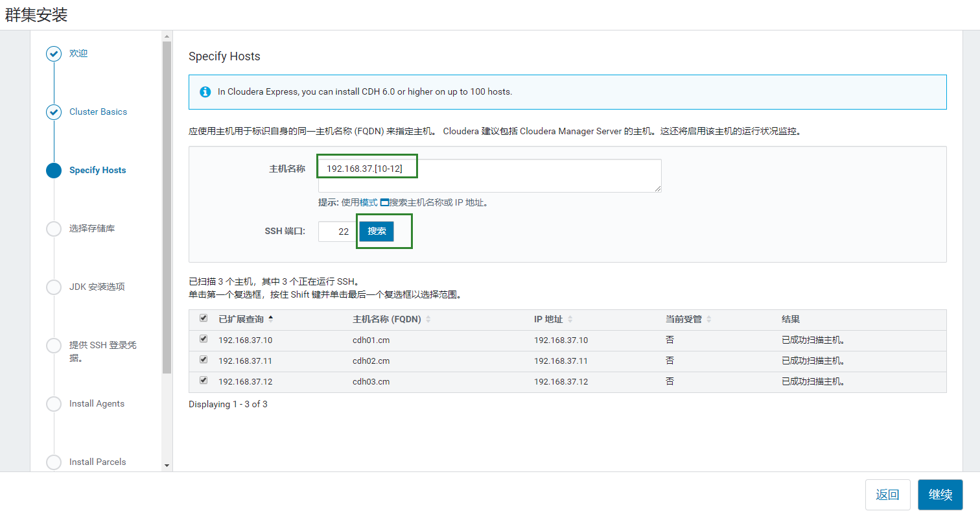Uncheck host 192.168.37.10 checkbox
The width and height of the screenshot is (980, 511).
coord(204,339)
